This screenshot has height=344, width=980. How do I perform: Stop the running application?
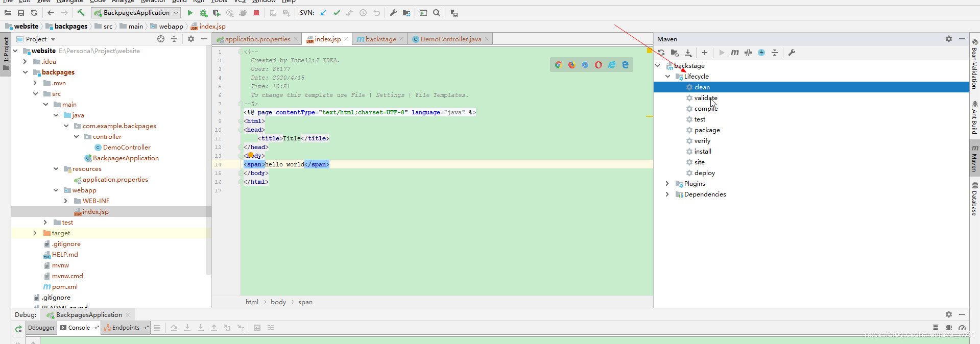point(256,13)
